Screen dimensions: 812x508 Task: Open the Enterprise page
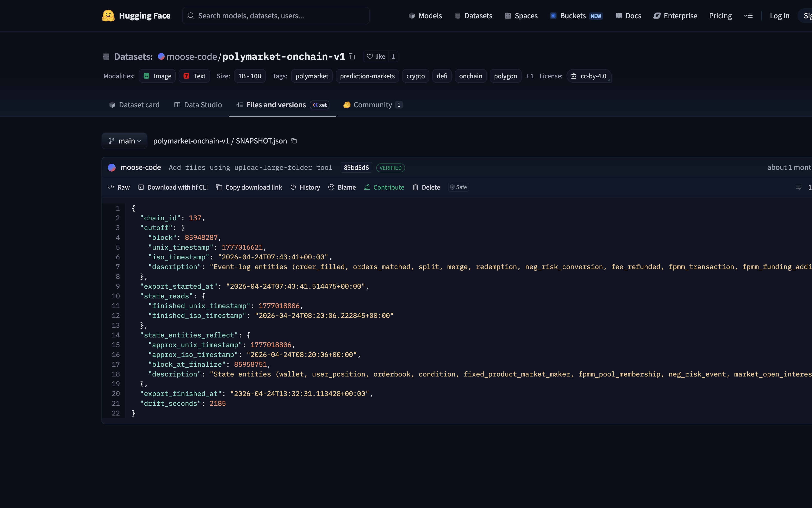[675, 16]
